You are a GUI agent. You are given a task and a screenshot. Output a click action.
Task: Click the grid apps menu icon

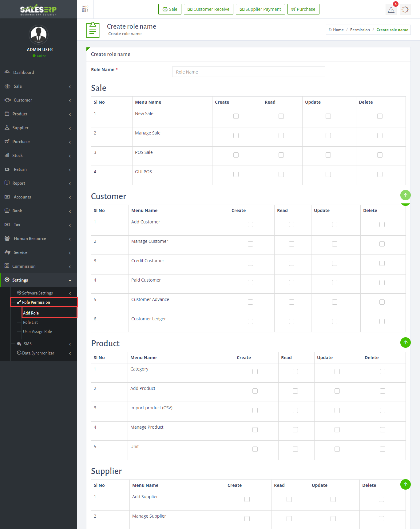tap(85, 9)
